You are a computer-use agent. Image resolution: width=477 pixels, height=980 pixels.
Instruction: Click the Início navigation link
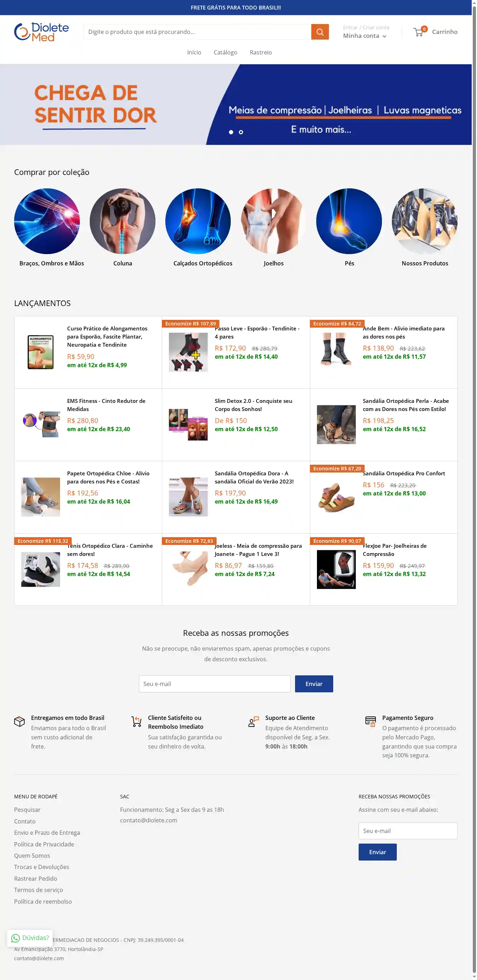click(194, 53)
